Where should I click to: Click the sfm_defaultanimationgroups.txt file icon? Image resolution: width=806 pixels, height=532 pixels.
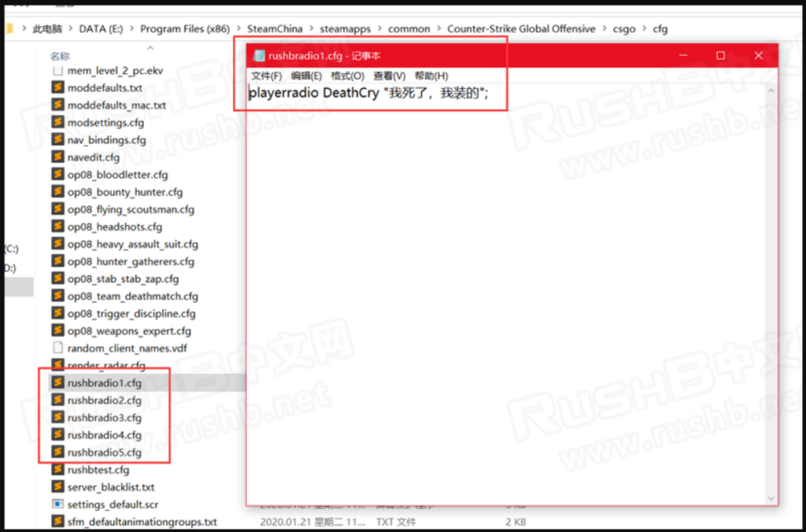[x=57, y=522]
